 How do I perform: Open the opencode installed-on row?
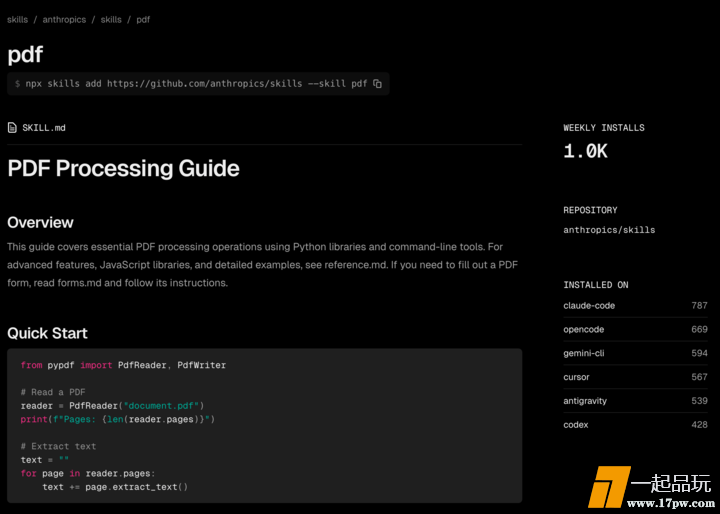[x=584, y=329]
